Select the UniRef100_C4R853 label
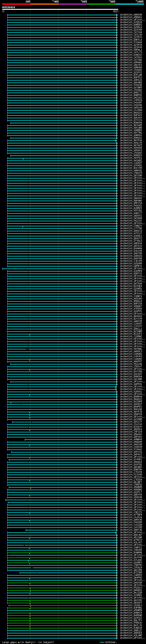Image resolution: width=146 pixels, height=644 pixels. [131, 575]
